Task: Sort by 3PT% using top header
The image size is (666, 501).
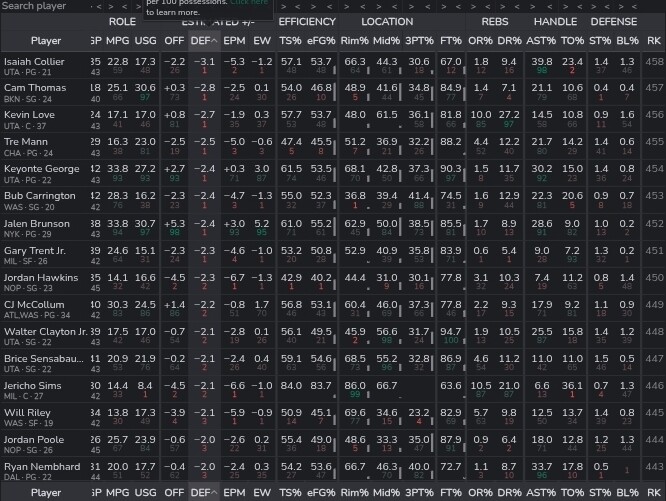Action: (x=419, y=42)
